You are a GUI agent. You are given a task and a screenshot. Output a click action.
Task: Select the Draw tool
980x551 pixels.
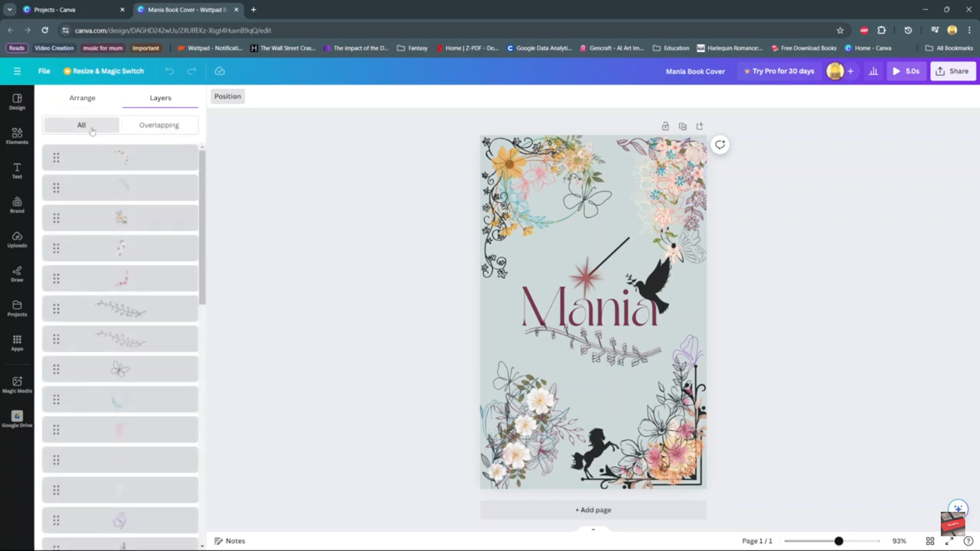[x=17, y=274]
